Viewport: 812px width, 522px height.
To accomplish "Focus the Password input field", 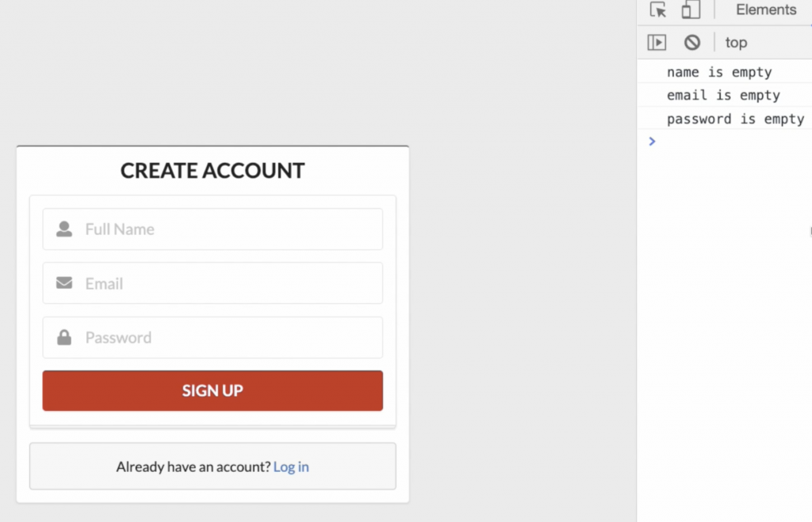I will point(213,337).
